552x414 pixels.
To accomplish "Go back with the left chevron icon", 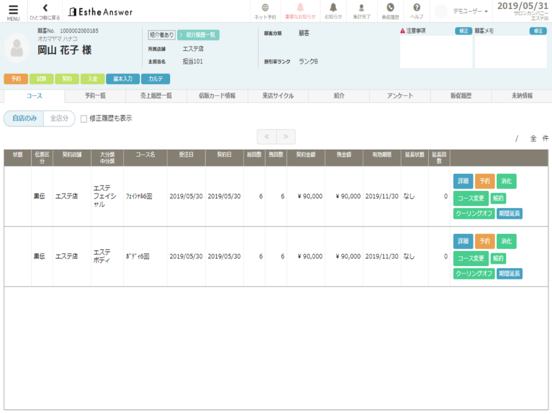I will pyautogui.click(x=45, y=8).
